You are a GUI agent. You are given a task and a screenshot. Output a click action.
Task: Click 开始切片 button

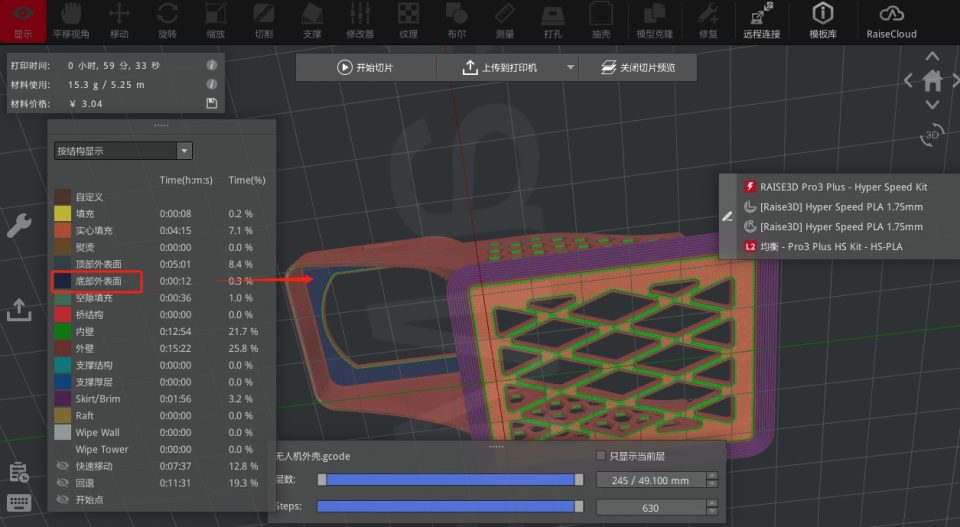[x=366, y=67]
